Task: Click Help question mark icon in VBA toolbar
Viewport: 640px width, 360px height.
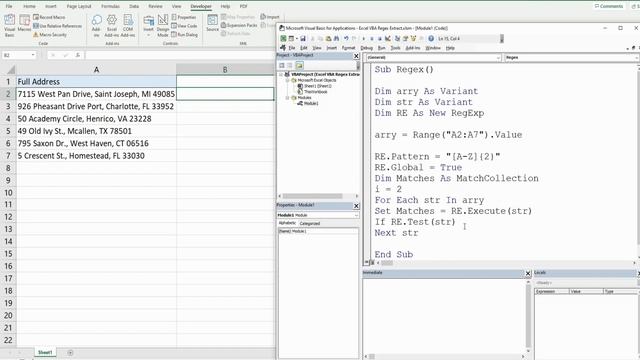Action: click(431, 38)
